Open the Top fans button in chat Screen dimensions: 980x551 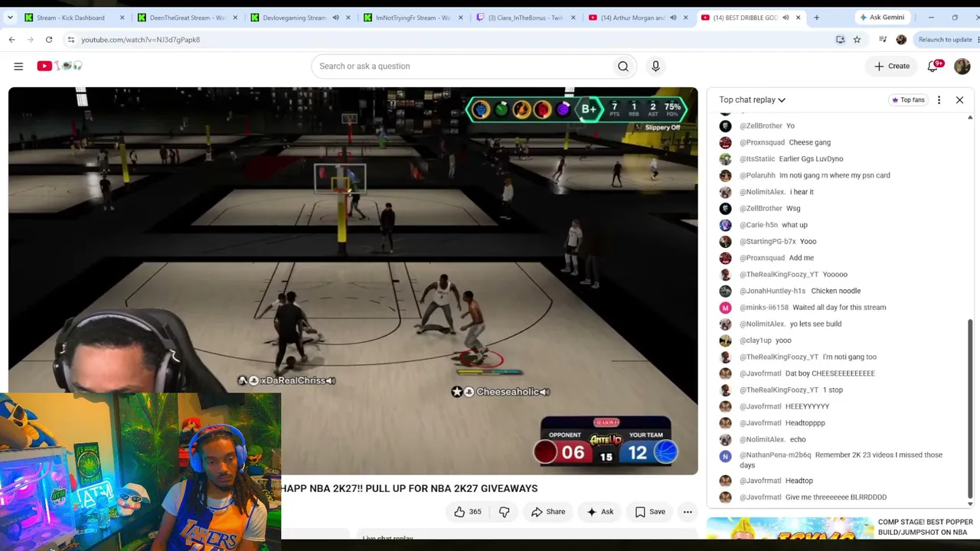[x=908, y=99]
